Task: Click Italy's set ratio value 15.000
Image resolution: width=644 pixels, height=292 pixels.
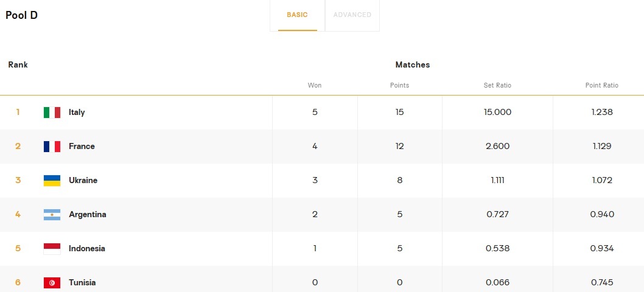Action: (497, 113)
